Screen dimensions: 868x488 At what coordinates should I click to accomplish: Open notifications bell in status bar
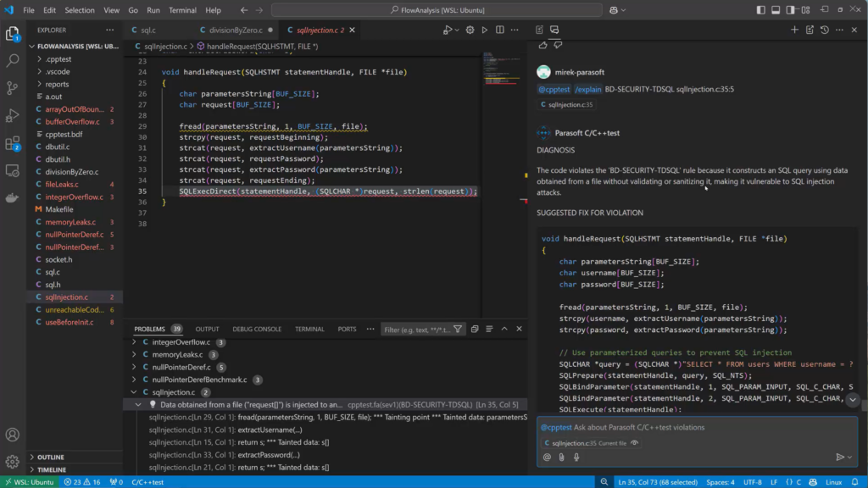[854, 482]
